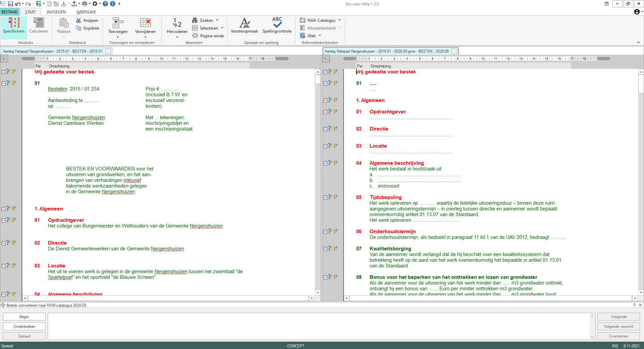Run Spellingcontrole
Image resolution: width=644 pixels, height=349 pixels.
(277, 26)
